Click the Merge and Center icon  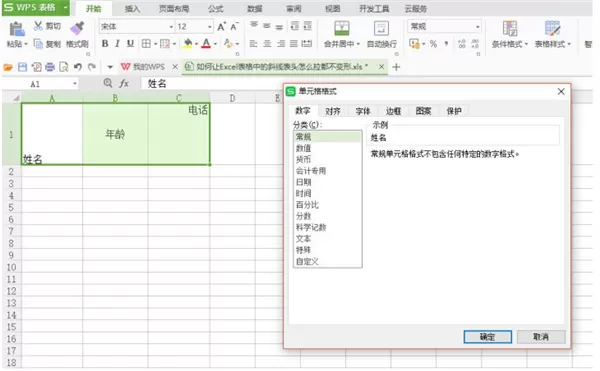[342, 28]
